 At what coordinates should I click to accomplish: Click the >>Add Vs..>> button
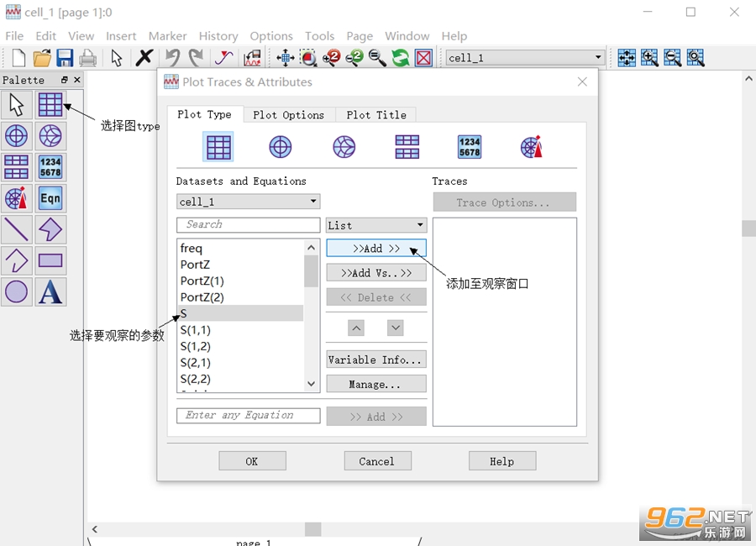376,273
